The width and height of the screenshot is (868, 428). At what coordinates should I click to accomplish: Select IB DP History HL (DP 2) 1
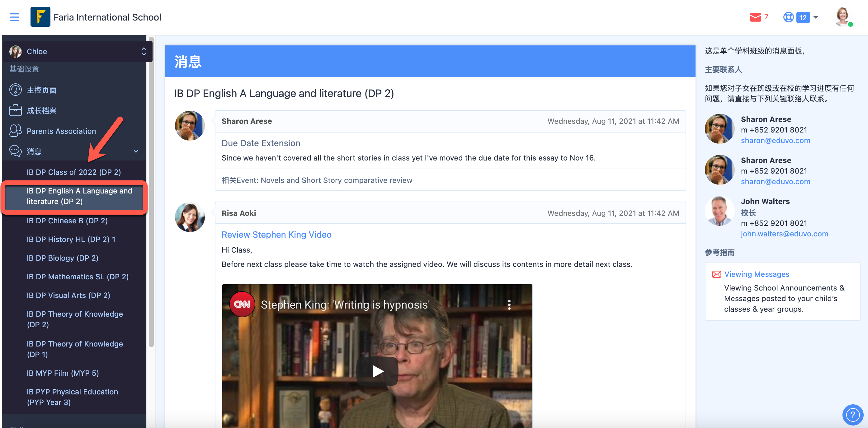[x=71, y=239]
